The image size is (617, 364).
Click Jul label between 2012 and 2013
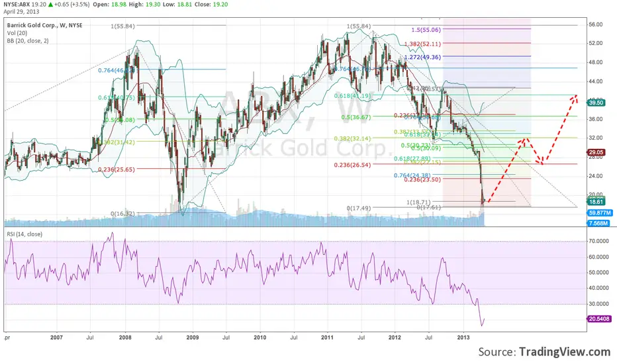coord(429,338)
